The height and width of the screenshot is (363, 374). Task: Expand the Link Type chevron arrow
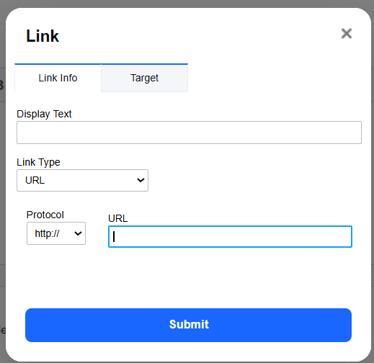[141, 180]
